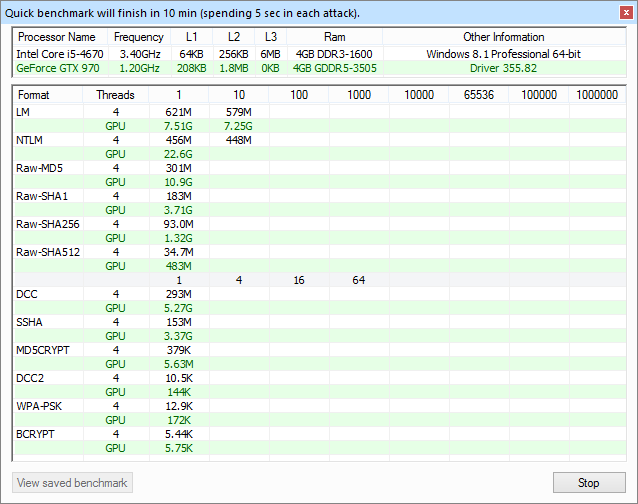Click the 621M LM result

coord(179,112)
